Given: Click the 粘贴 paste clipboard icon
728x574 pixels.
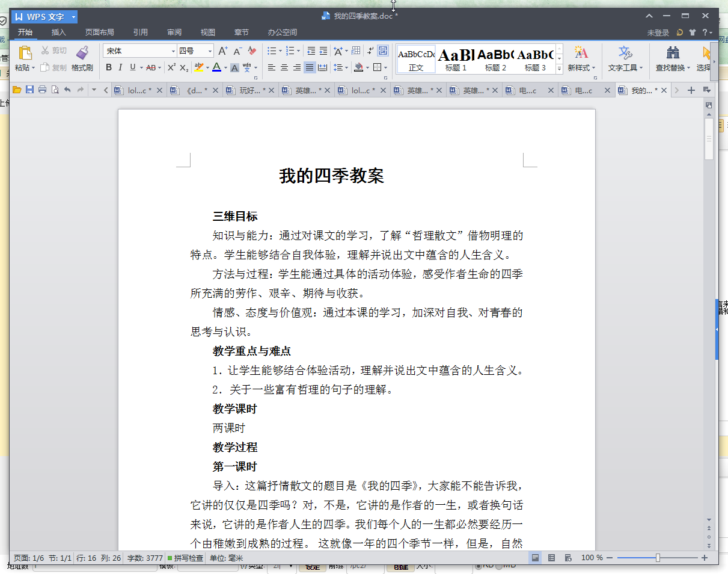Looking at the screenshot, I should (x=25, y=53).
